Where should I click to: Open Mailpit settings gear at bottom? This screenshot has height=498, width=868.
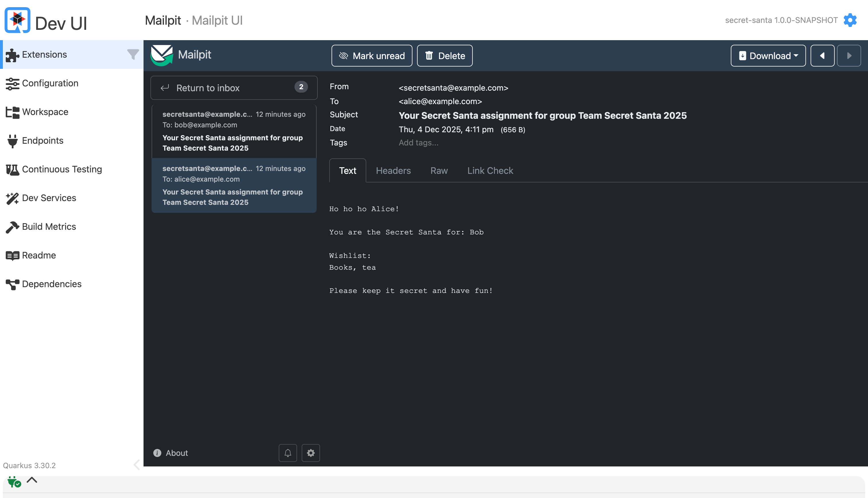(311, 453)
